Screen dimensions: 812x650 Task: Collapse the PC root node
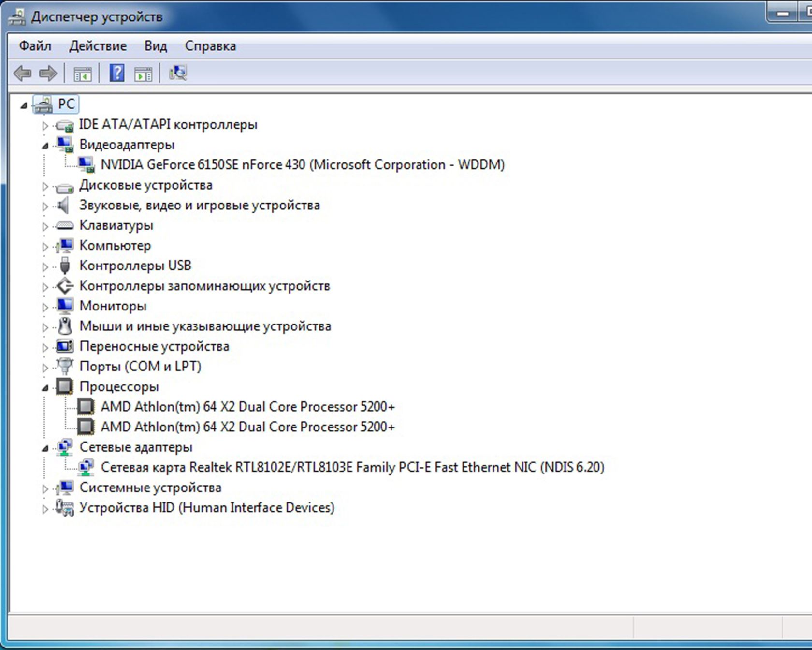pyautogui.click(x=24, y=105)
